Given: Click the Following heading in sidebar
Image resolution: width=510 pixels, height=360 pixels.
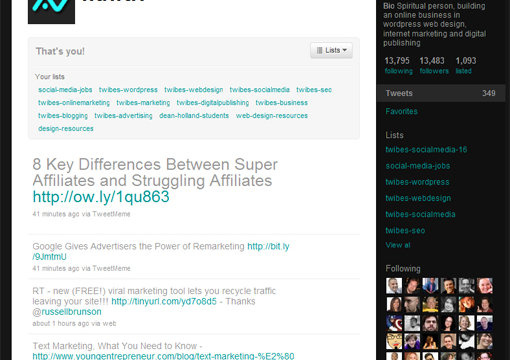Looking at the screenshot, I should point(403,269).
